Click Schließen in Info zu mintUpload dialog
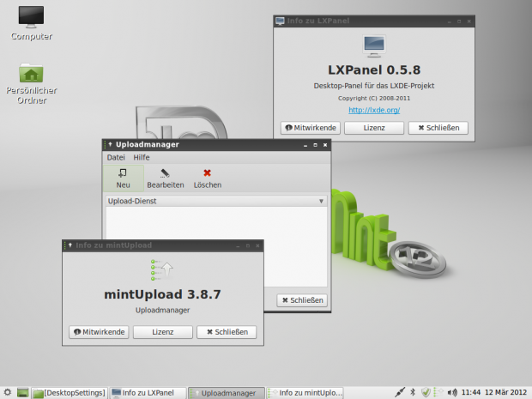 point(227,332)
